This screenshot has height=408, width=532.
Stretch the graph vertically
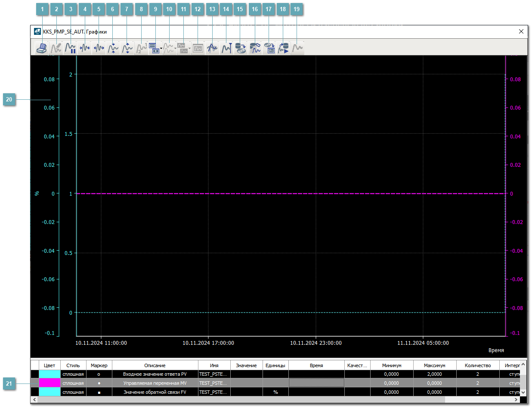pos(127,48)
